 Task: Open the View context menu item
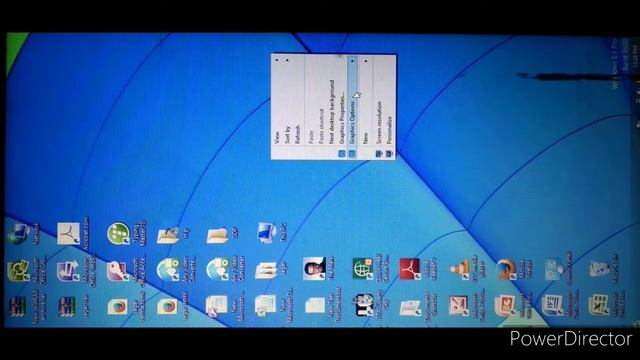coord(277,107)
